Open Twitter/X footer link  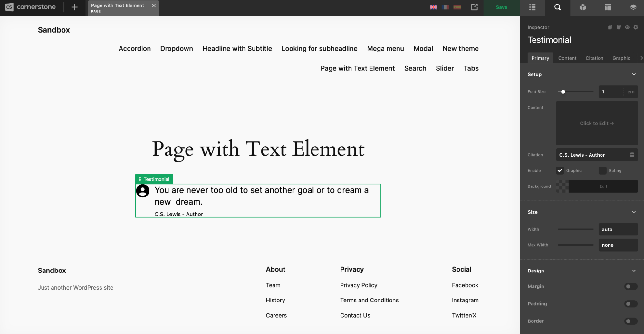(464, 315)
